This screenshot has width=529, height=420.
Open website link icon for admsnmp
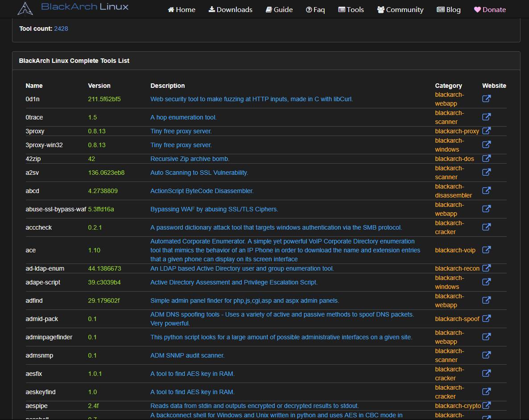click(x=486, y=354)
